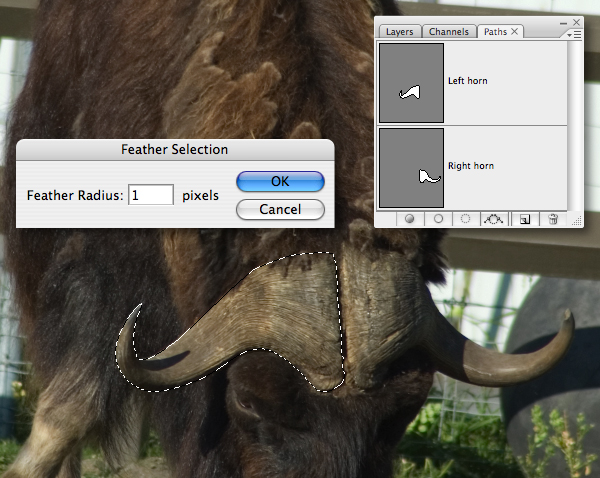Select the Right horn path thumbnail
The width and height of the screenshot is (600, 478).
(411, 168)
